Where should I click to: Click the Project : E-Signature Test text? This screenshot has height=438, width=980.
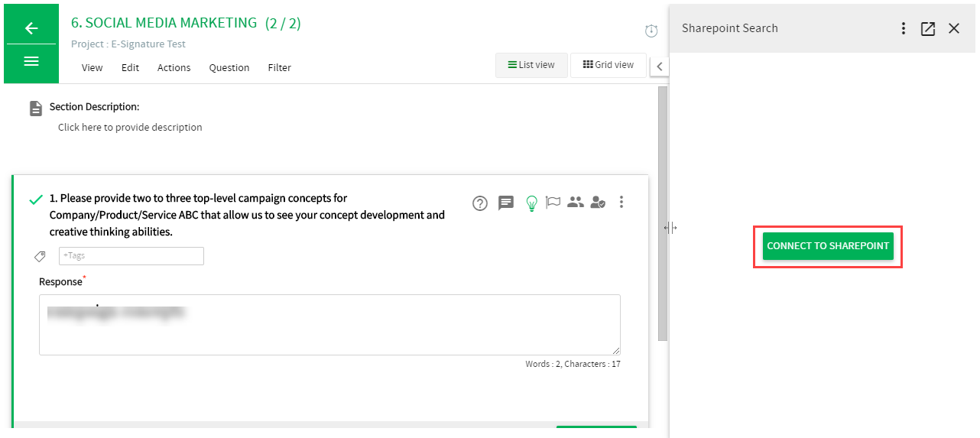(128, 44)
